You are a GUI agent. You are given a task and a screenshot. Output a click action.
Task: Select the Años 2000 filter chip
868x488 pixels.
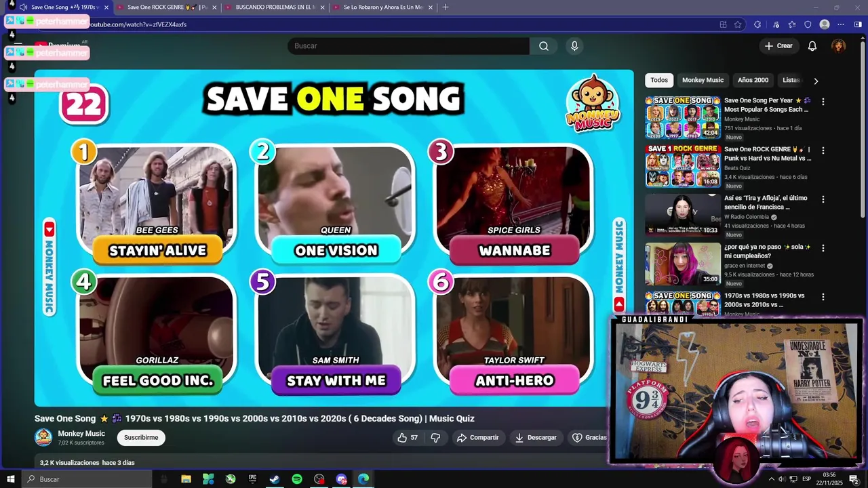[753, 80]
